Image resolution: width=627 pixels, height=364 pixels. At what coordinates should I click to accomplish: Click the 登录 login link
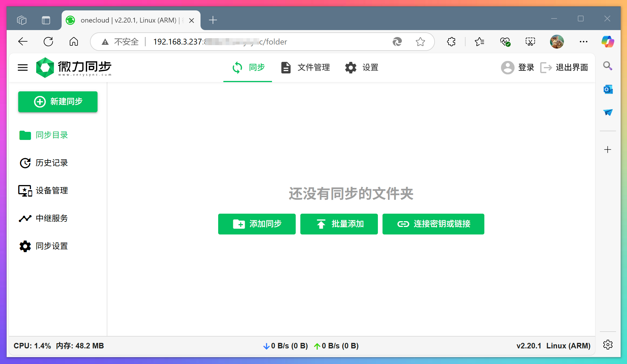[x=526, y=67]
